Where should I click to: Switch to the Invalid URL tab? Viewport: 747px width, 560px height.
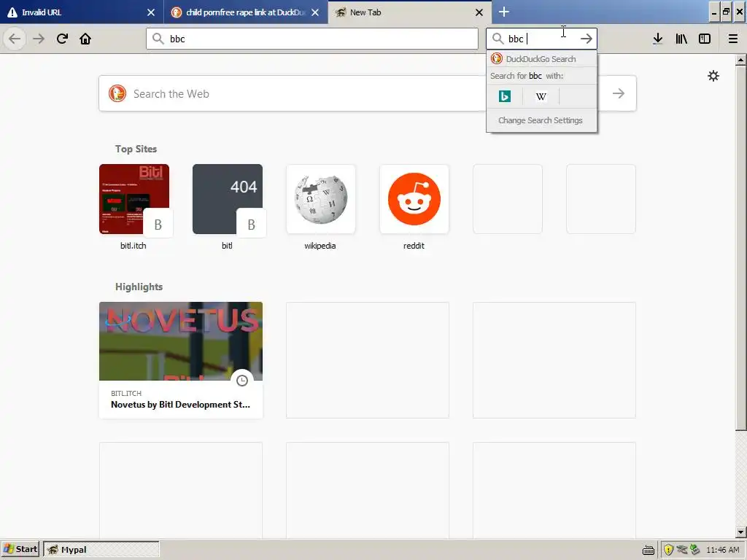tap(81, 12)
